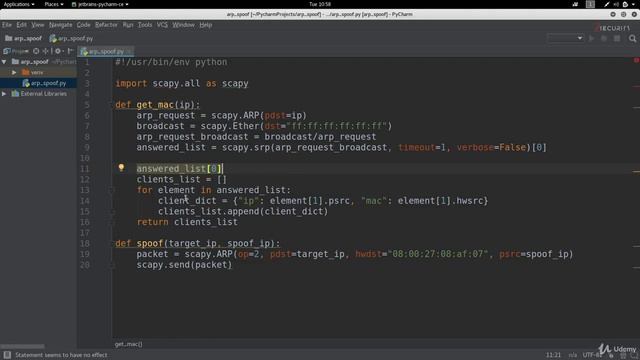640x360 pixels.
Task: Open the File menu
Action: [x=7, y=25]
